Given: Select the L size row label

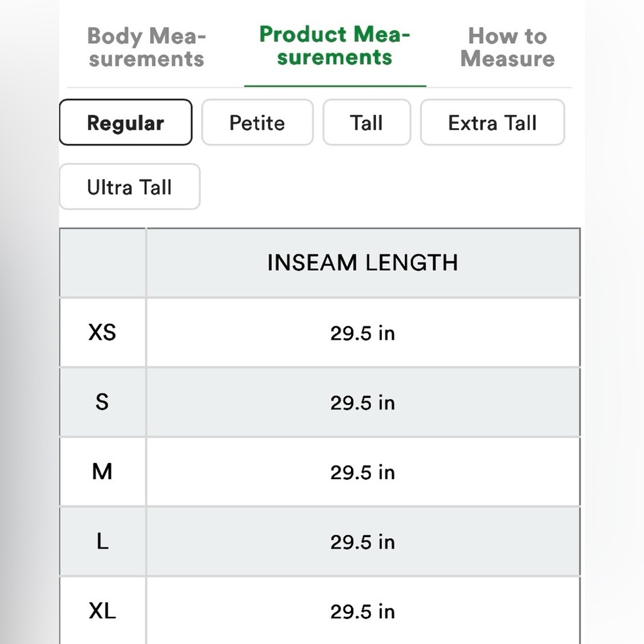Looking at the screenshot, I should (102, 542).
